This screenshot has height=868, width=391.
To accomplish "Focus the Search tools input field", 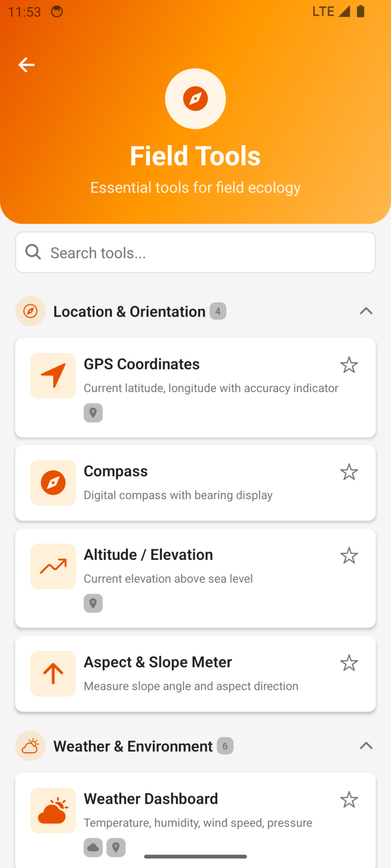I will click(203, 253).
